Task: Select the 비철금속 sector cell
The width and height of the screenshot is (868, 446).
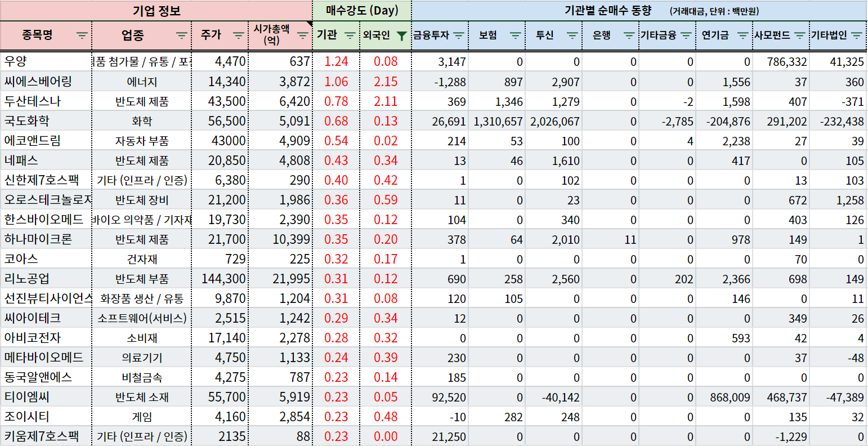Action: pyautogui.click(x=142, y=377)
